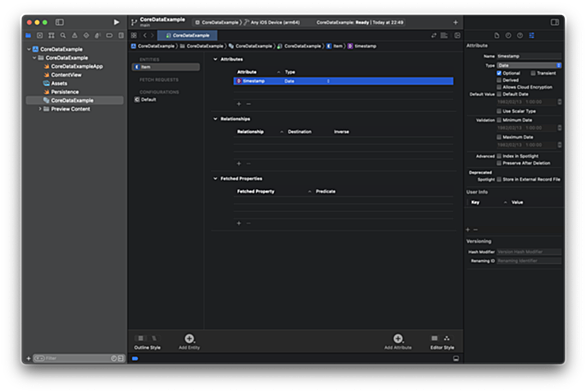Open the Data Model inspector icon

[531, 36]
